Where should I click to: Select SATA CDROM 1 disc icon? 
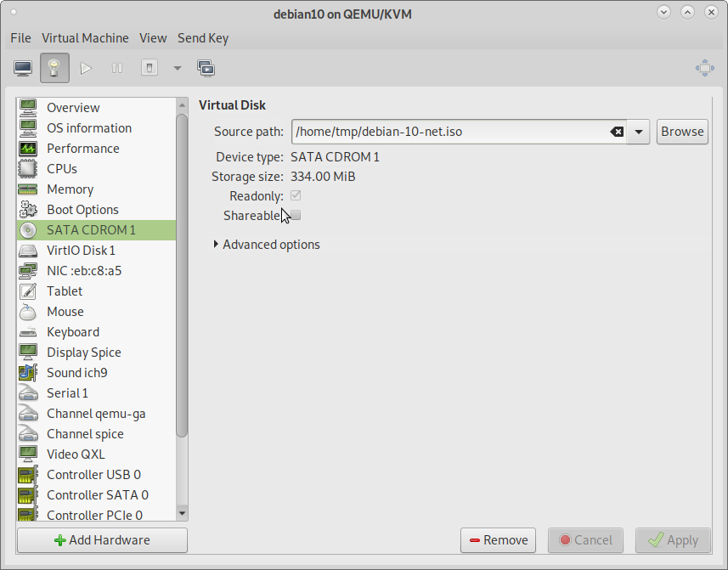pos(28,230)
